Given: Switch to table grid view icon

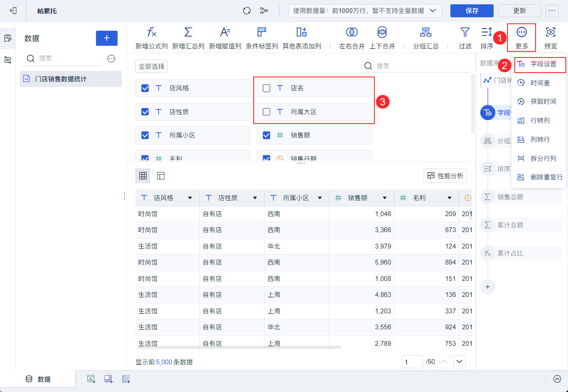Looking at the screenshot, I should click(x=143, y=175).
